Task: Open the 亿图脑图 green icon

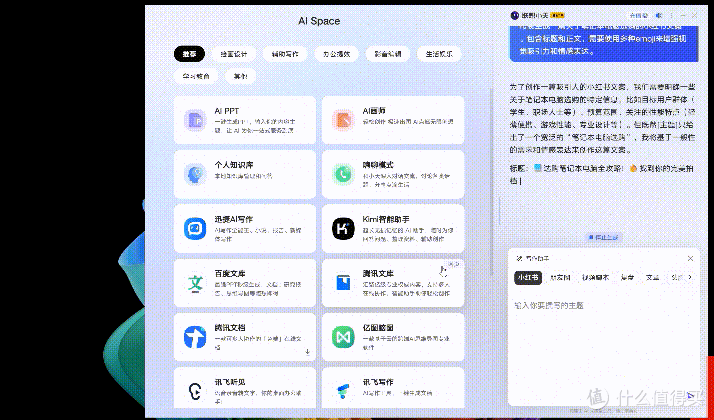Action: tap(343, 337)
